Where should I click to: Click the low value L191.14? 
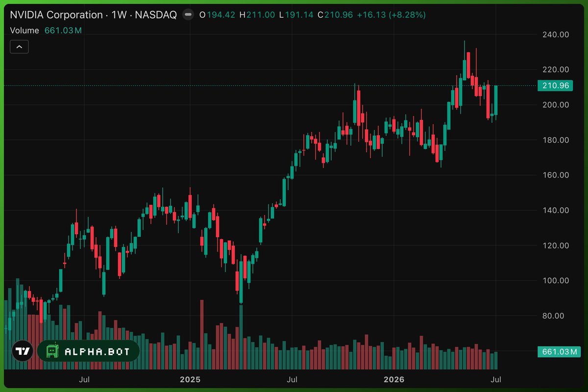pos(297,15)
